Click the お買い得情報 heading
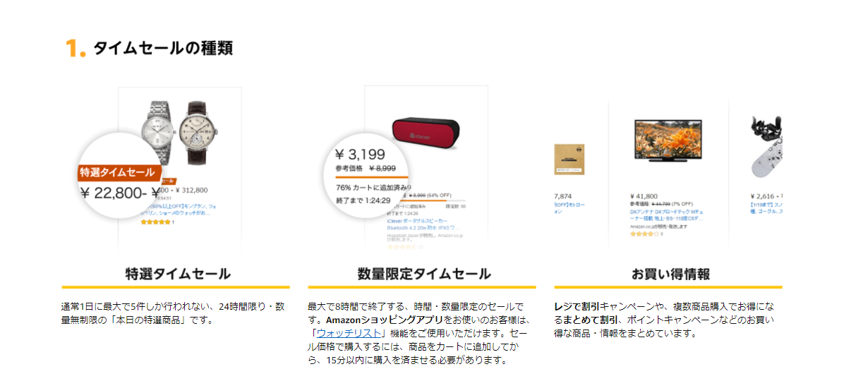 point(670,274)
